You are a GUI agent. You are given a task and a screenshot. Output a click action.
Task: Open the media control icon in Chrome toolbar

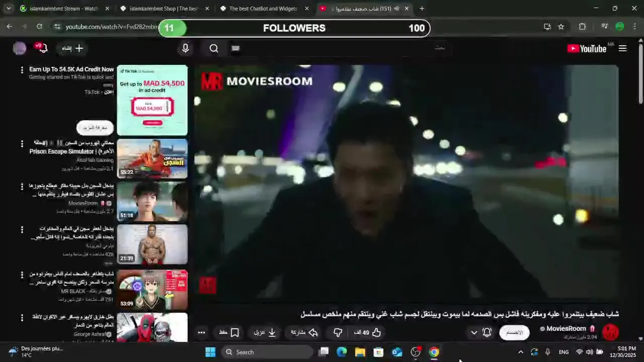click(x=605, y=27)
